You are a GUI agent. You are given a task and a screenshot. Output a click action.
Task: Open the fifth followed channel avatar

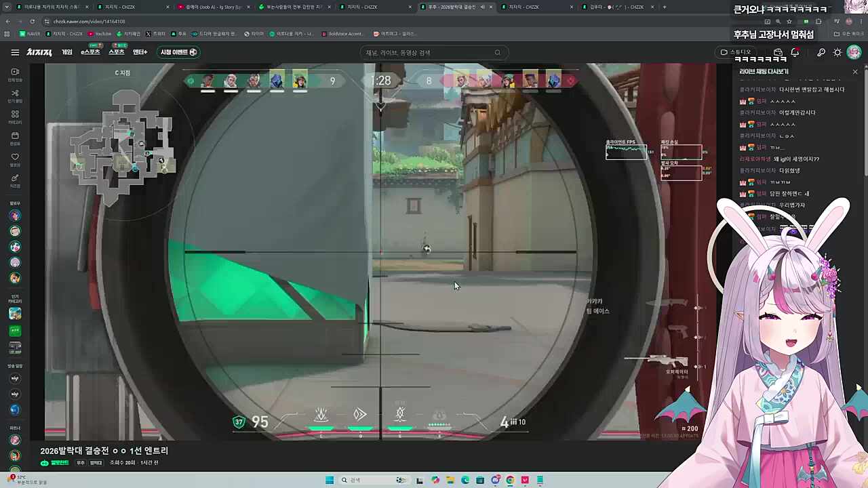click(x=15, y=278)
